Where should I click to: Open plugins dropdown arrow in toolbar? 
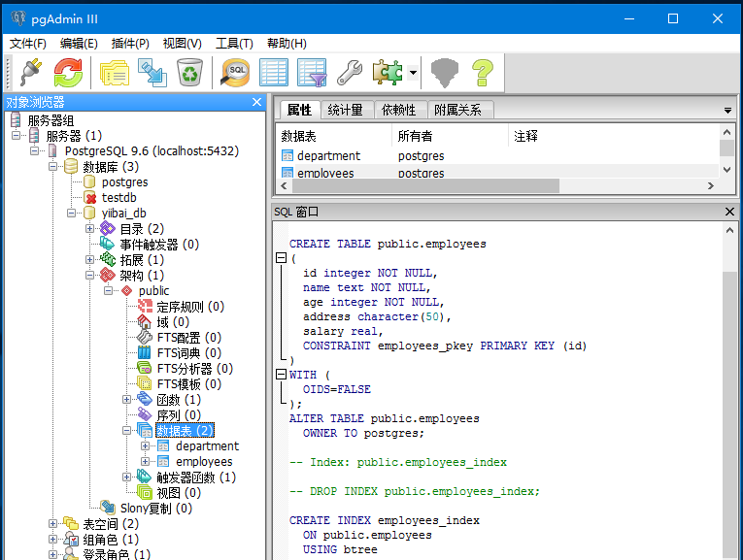tap(413, 73)
